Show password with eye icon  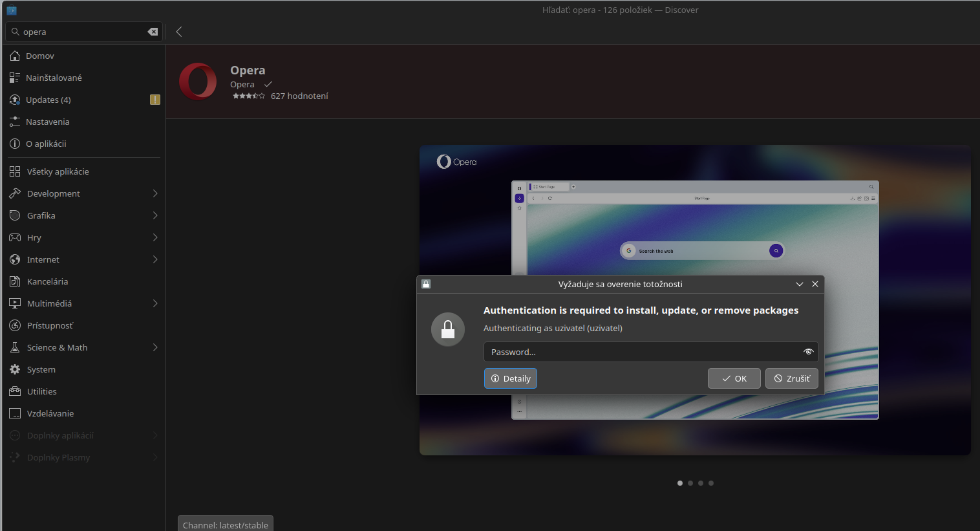click(x=808, y=352)
